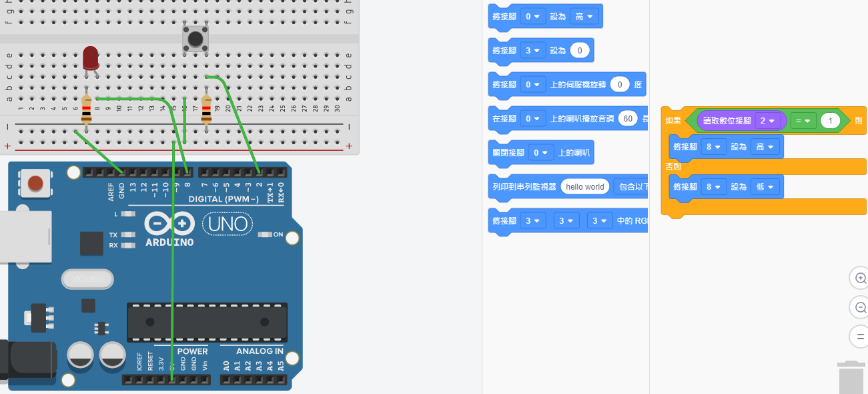The width and height of the screenshot is (868, 394).
Task: Click the fit-to-view zoom icon
Action: (x=860, y=336)
